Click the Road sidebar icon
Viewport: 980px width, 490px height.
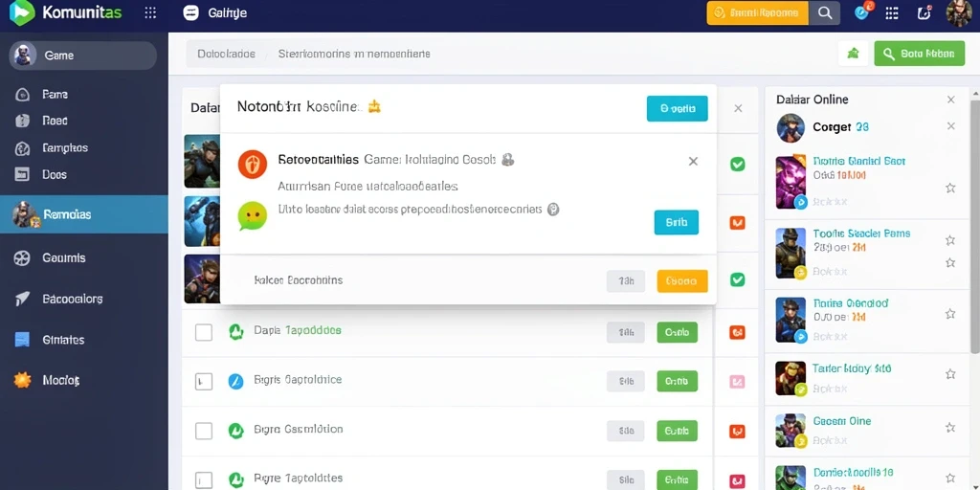pos(22,121)
